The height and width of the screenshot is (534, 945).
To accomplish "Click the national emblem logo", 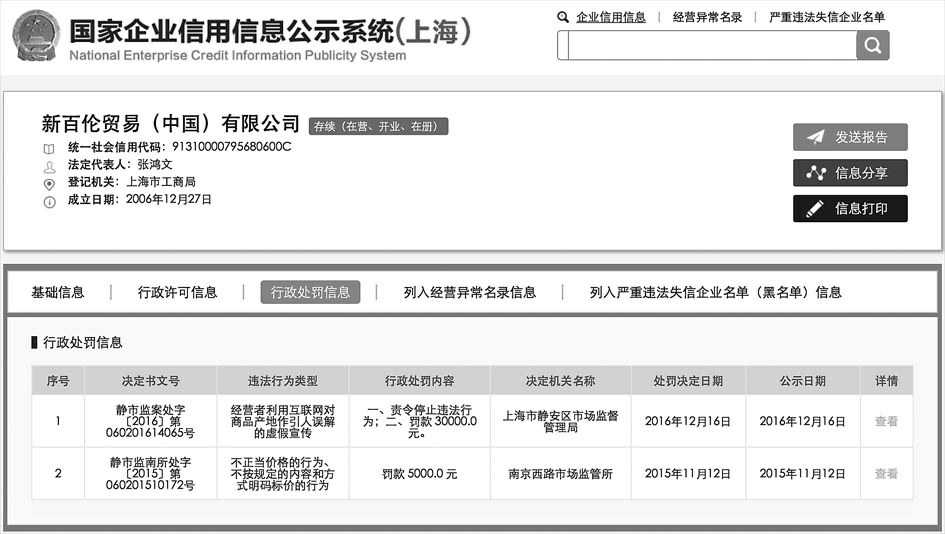I will click(35, 36).
